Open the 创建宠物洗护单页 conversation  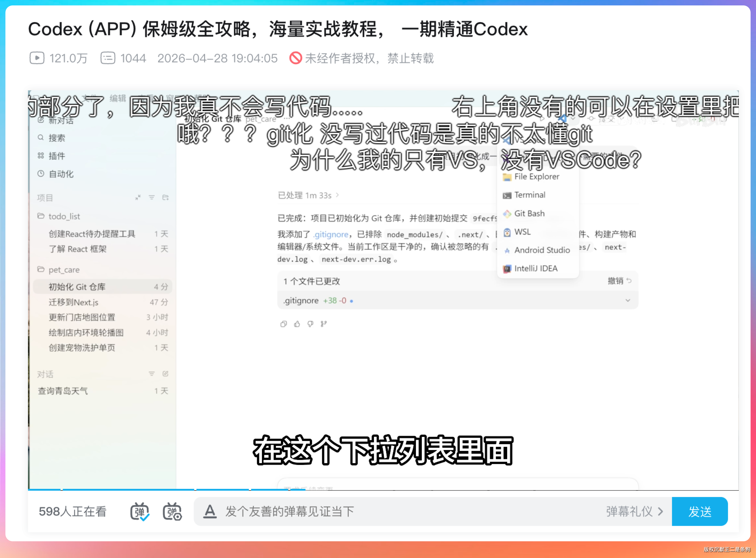click(103, 348)
